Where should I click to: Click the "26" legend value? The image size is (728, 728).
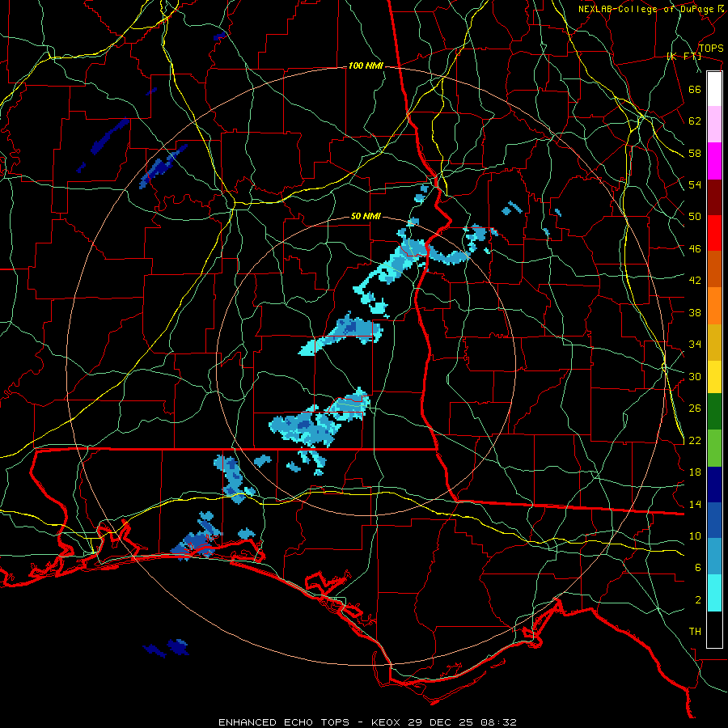tap(695, 408)
